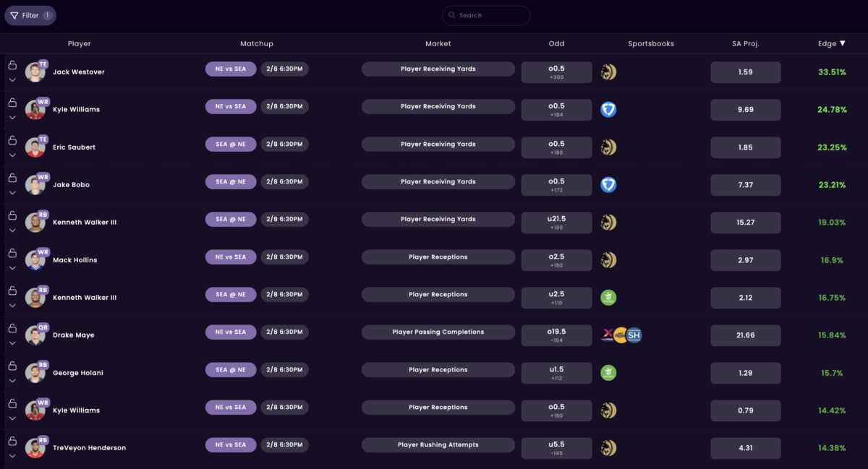Click the BetRivers icon in Drake Maye's row
The image size is (868, 469).
click(x=621, y=335)
